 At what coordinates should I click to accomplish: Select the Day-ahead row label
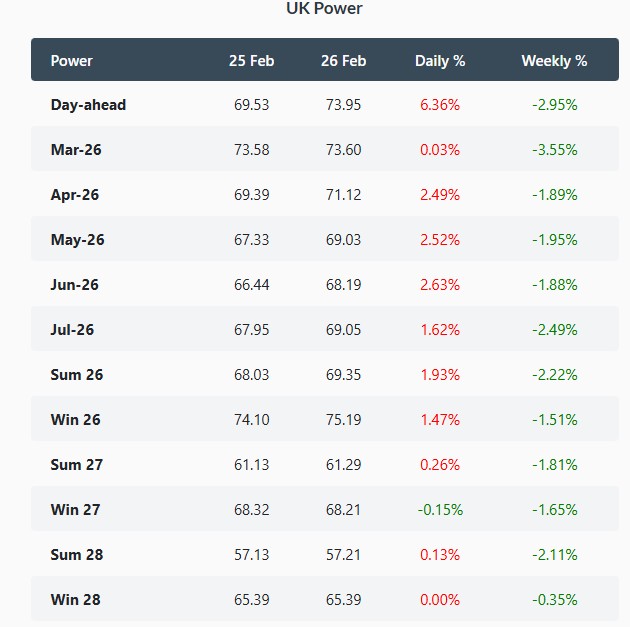pyautogui.click(x=88, y=105)
